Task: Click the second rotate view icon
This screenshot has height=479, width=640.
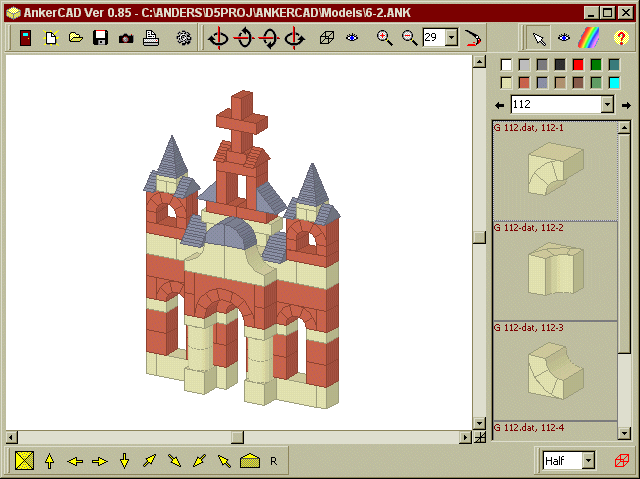Action: point(244,38)
